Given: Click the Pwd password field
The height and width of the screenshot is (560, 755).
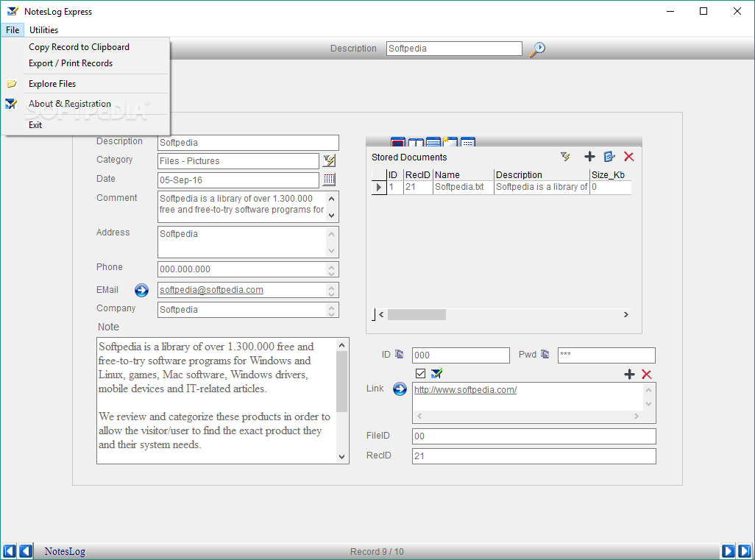Looking at the screenshot, I should (606, 355).
